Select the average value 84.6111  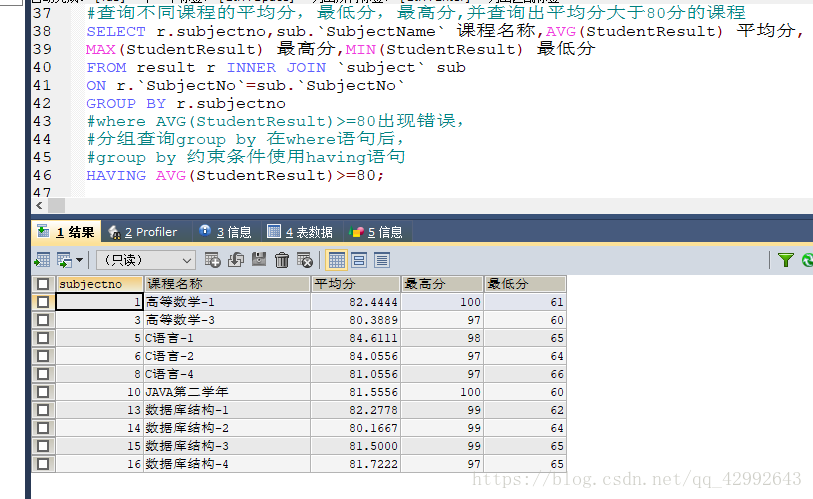pos(356,338)
